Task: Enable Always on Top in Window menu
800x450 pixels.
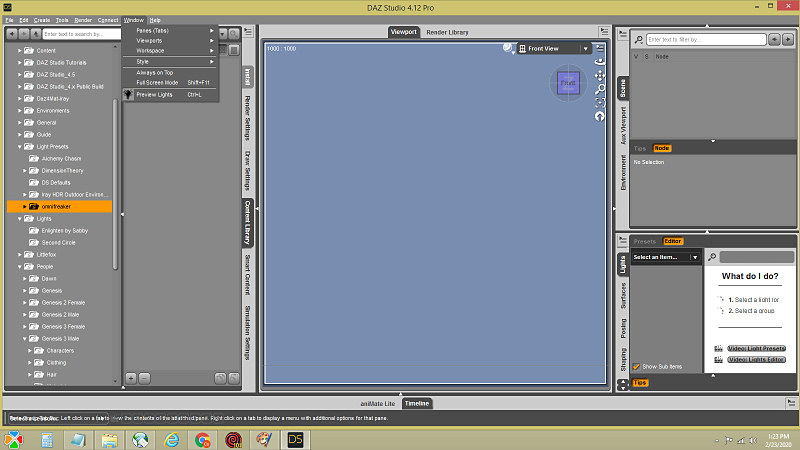Action: (x=155, y=73)
